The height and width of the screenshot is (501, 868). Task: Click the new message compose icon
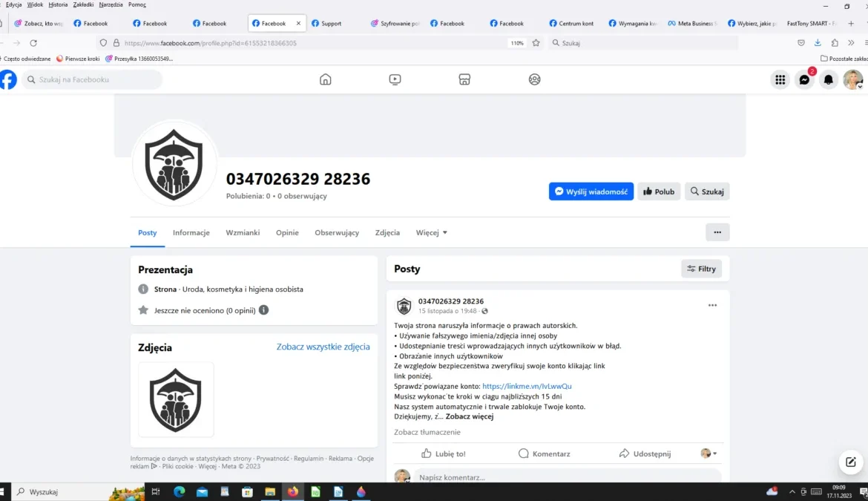coord(850,462)
